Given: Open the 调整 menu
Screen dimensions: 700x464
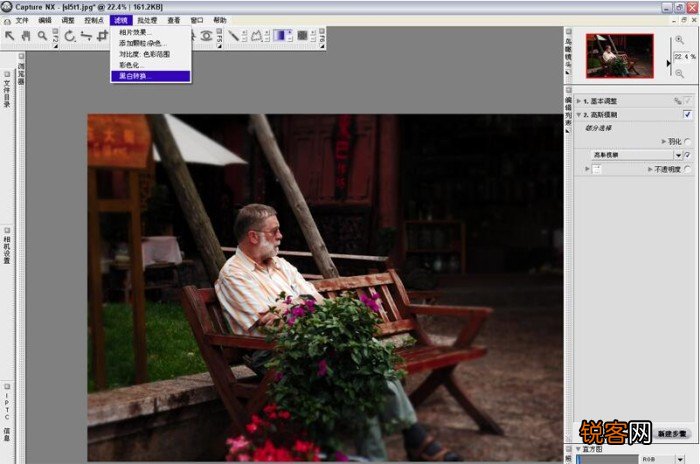Looking at the screenshot, I should click(x=68, y=21).
